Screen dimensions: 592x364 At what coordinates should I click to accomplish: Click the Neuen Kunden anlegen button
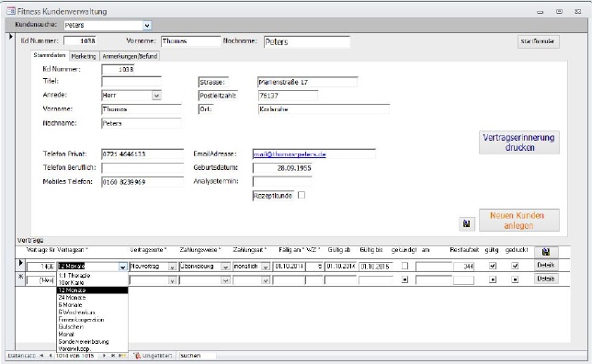pos(519,221)
